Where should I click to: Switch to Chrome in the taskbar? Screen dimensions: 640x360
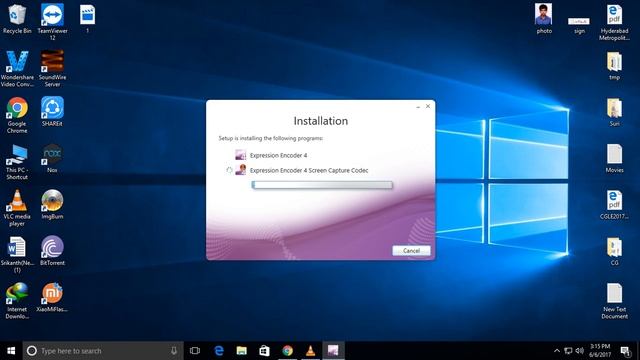coord(287,351)
